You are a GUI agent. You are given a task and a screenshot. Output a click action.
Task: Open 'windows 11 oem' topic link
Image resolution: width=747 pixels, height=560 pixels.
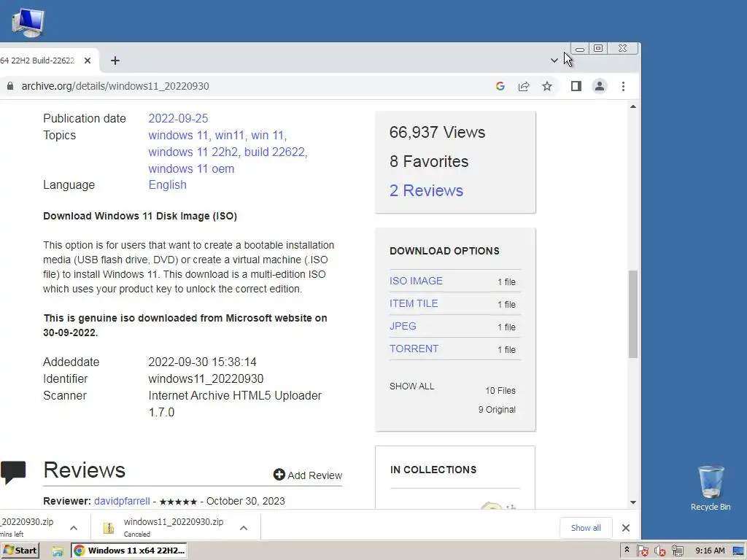click(x=191, y=168)
